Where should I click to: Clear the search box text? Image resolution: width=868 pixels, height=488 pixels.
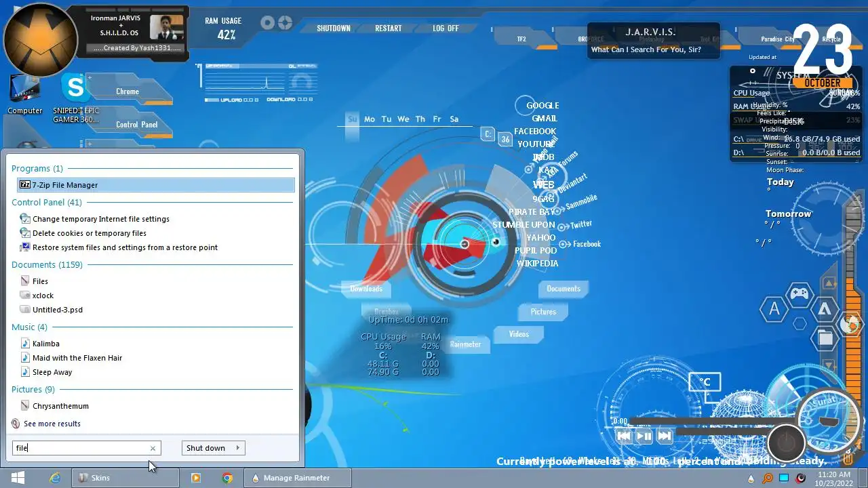[x=153, y=448]
